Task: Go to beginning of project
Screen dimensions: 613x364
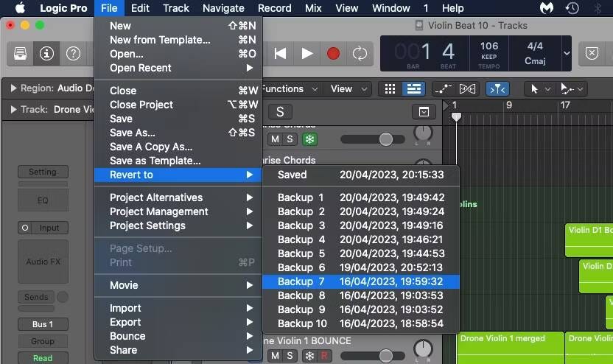Action: [280, 54]
